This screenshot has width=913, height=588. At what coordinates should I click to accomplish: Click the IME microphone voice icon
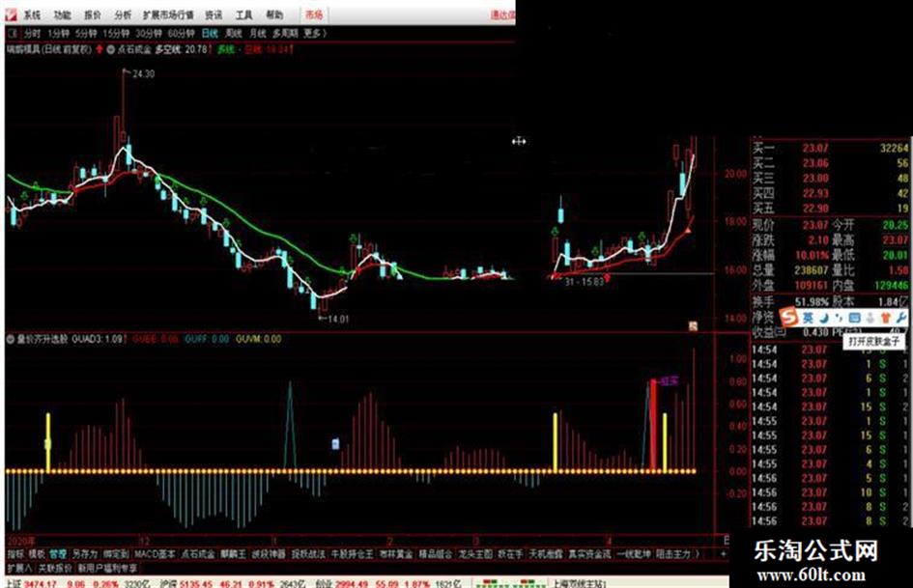click(x=870, y=318)
